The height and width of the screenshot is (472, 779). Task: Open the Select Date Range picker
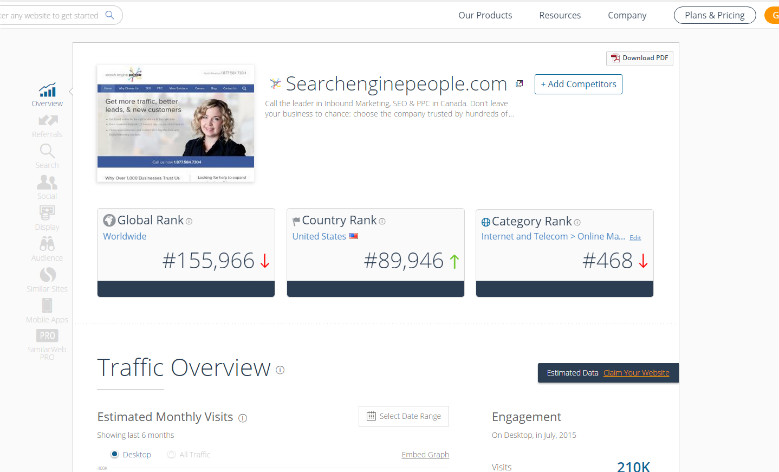point(403,416)
